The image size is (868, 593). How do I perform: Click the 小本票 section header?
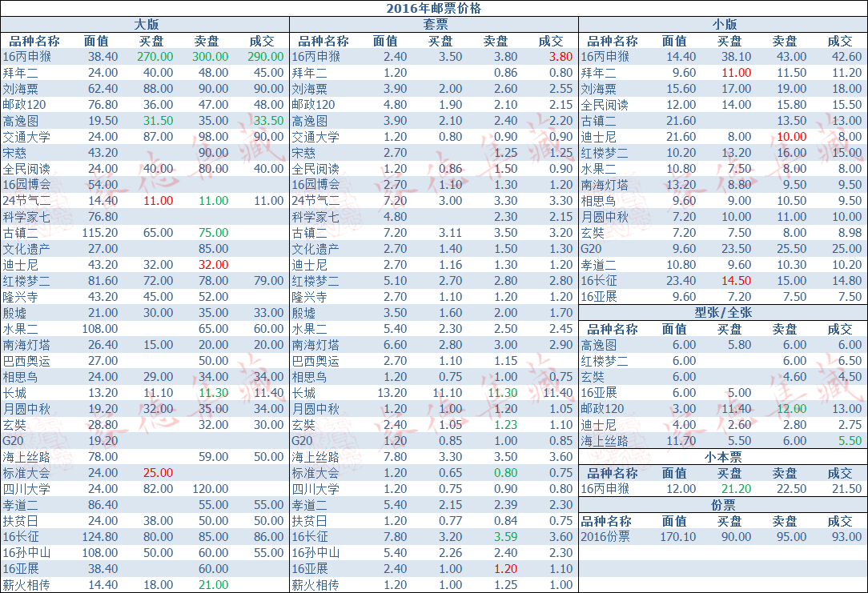click(x=723, y=457)
